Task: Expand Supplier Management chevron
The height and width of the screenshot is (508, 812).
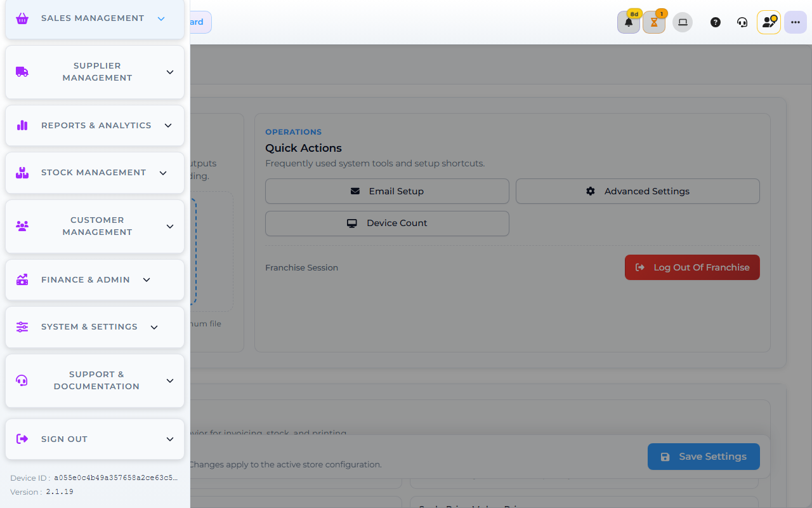Action: (170, 72)
